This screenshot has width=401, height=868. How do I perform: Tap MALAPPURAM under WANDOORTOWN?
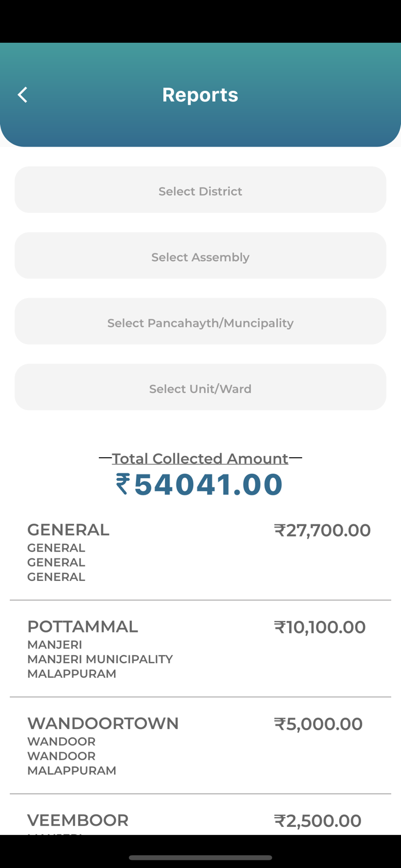coord(72,770)
